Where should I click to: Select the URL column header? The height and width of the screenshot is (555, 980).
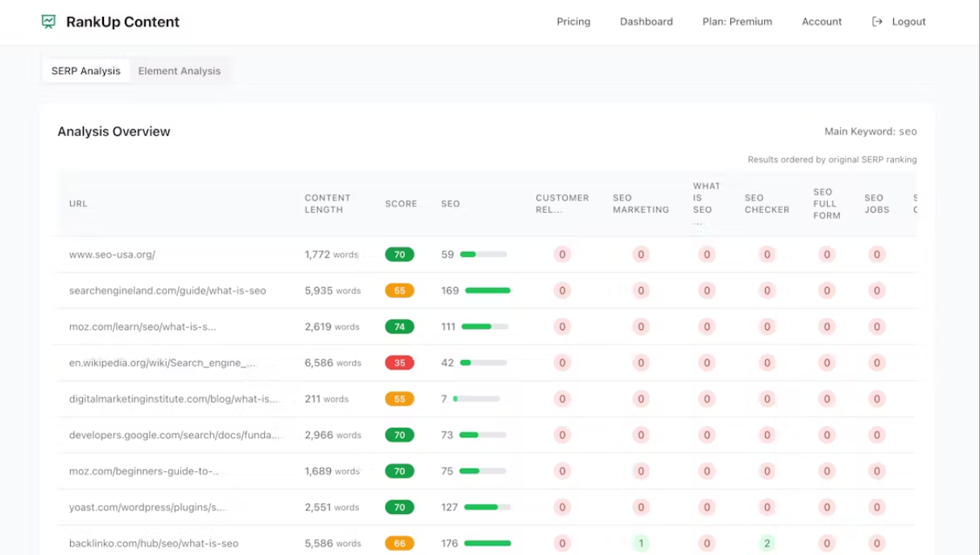(78, 204)
